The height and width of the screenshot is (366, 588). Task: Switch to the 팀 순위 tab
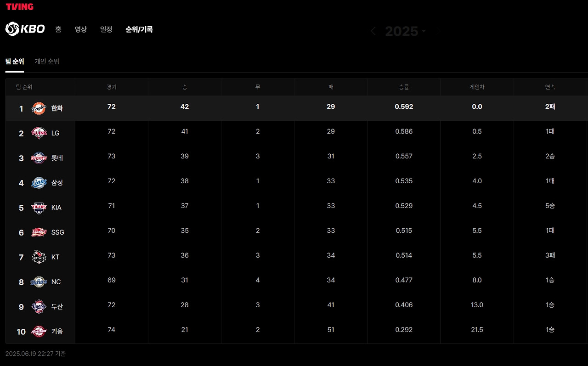coord(15,62)
